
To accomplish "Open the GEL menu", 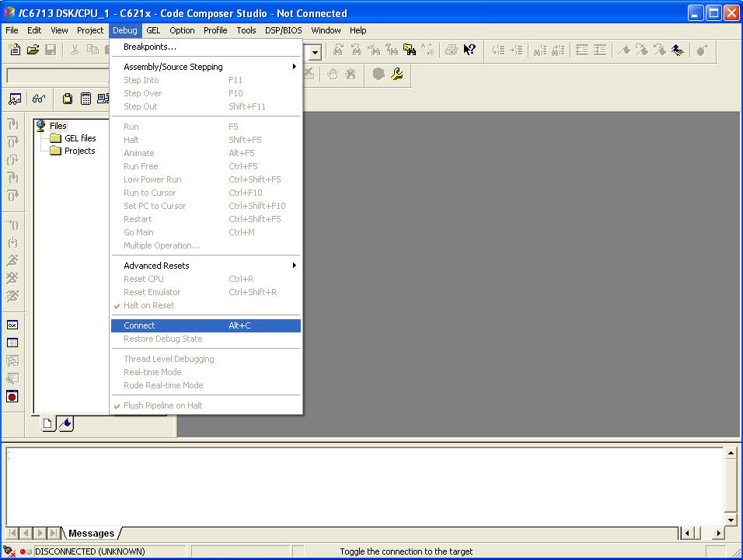I will click(153, 30).
